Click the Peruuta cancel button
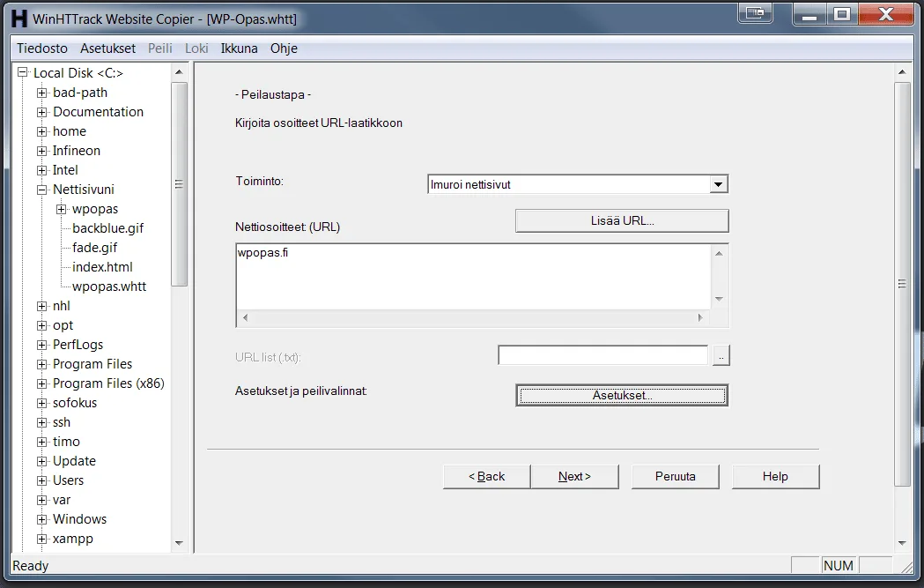The height and width of the screenshot is (588, 924). point(676,477)
